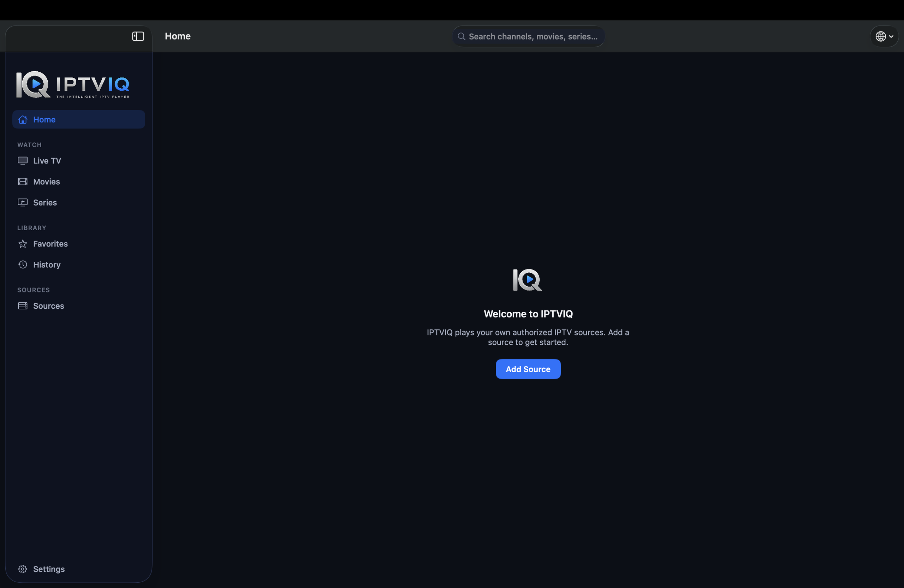
Task: Click the Series screen icon
Action: click(23, 202)
